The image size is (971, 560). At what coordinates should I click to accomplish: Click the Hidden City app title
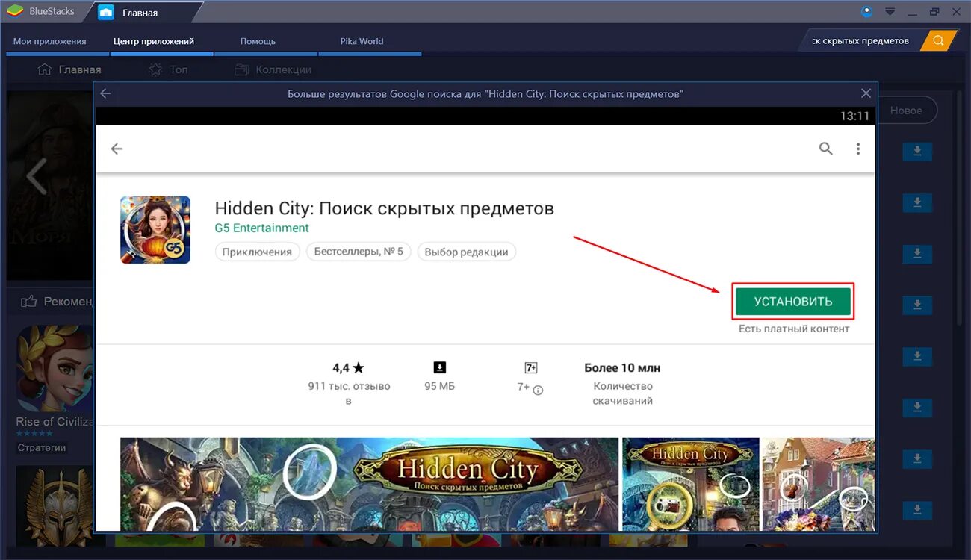tap(384, 208)
